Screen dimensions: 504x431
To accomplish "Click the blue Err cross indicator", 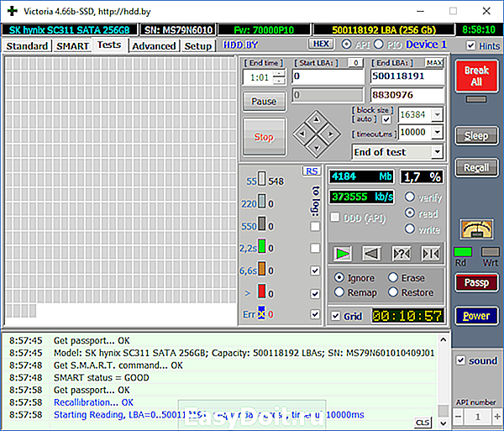I will click(261, 313).
